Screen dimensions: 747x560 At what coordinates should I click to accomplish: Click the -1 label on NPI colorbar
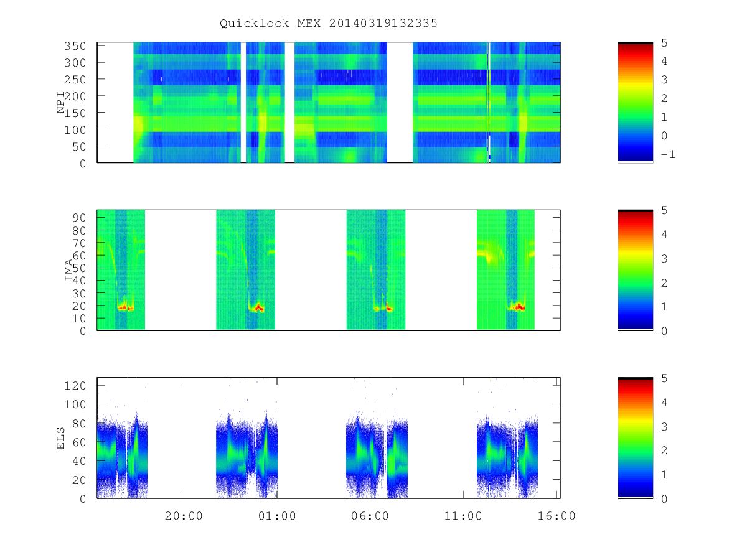[x=667, y=154]
